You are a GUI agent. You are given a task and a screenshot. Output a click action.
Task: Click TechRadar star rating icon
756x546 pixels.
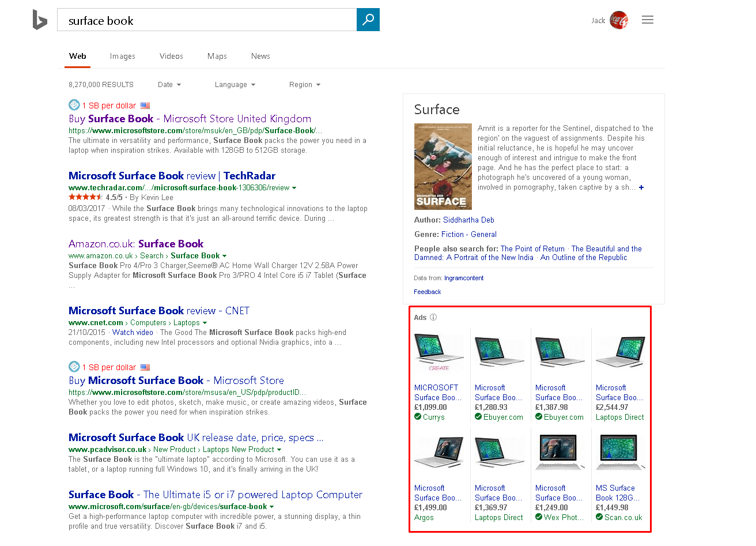[85, 197]
